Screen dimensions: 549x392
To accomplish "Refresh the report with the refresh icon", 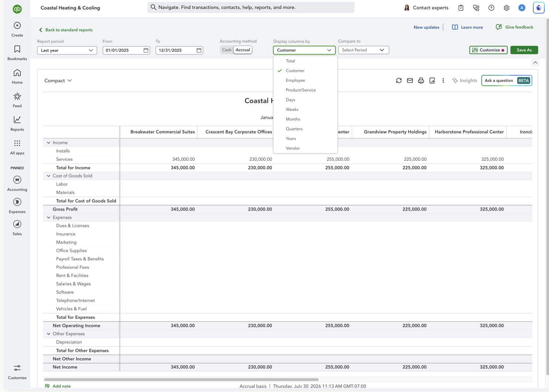I will click(399, 81).
